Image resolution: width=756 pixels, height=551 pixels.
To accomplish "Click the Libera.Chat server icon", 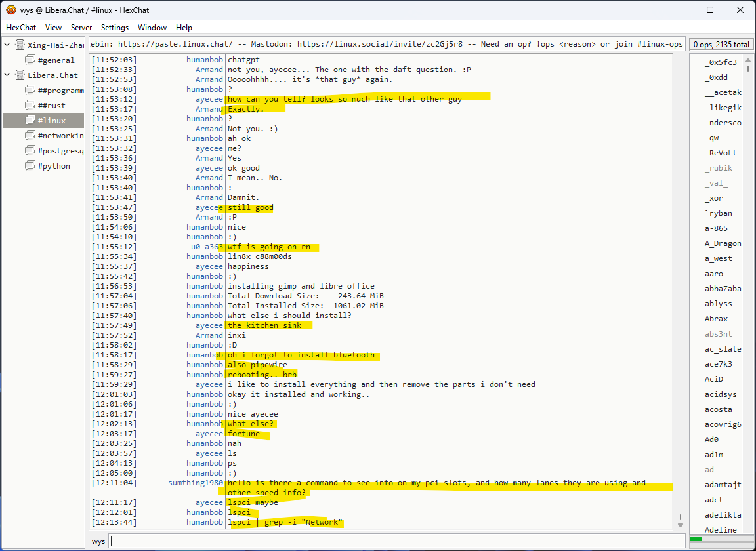I will point(20,75).
